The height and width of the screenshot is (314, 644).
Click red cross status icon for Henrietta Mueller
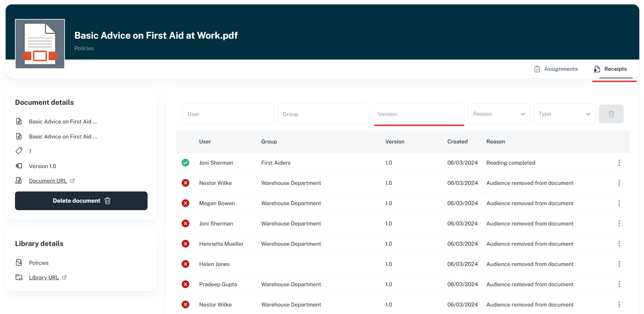(x=185, y=244)
